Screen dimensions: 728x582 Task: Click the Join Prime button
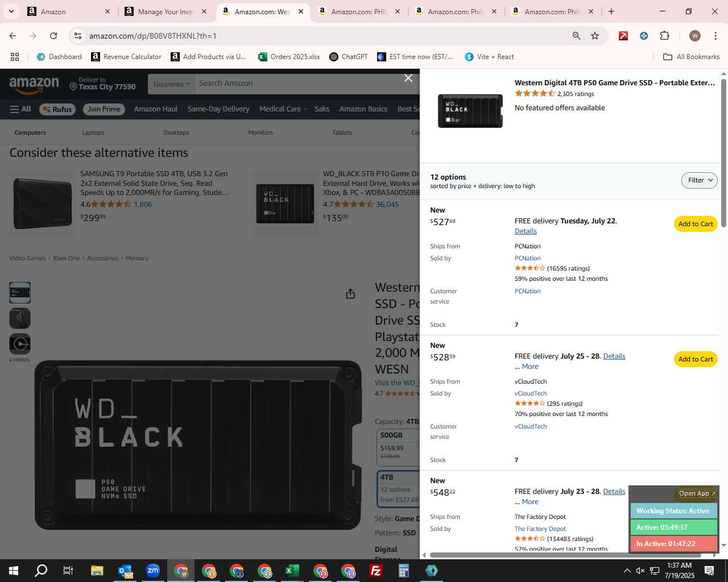(104, 109)
